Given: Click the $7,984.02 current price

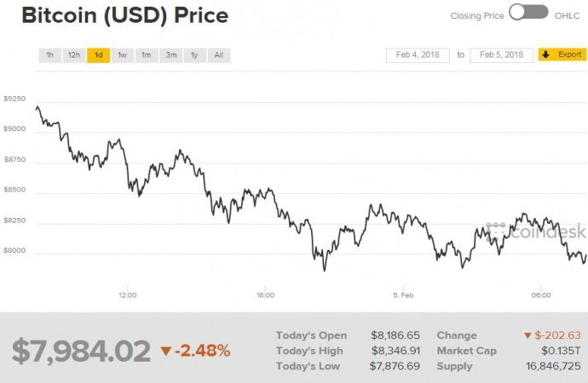Looking at the screenshot, I should [x=81, y=351].
